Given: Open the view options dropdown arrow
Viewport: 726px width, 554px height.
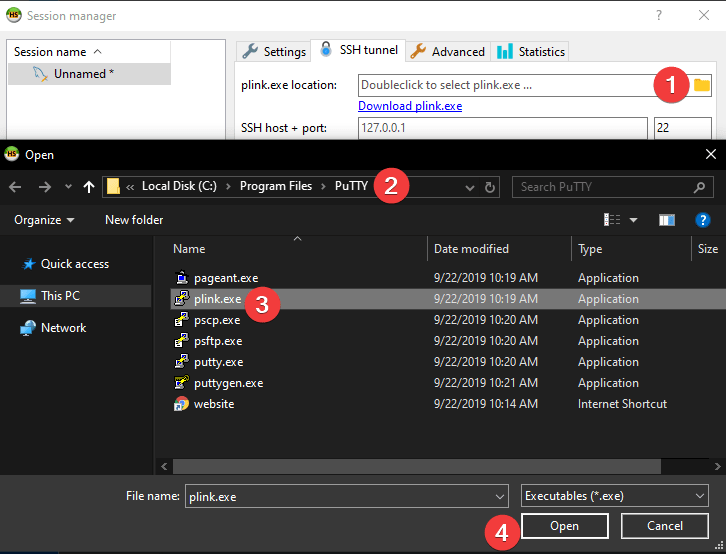Looking at the screenshot, I should coord(634,220).
